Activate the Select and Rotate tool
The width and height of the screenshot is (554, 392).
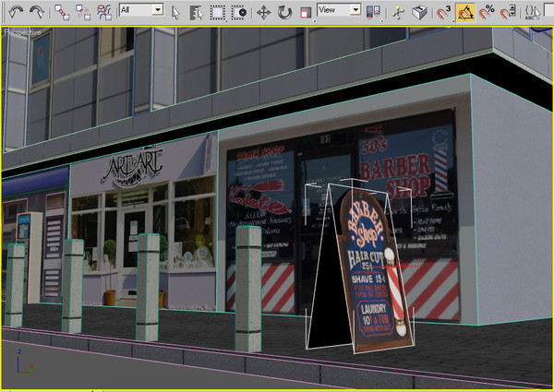[x=284, y=13]
